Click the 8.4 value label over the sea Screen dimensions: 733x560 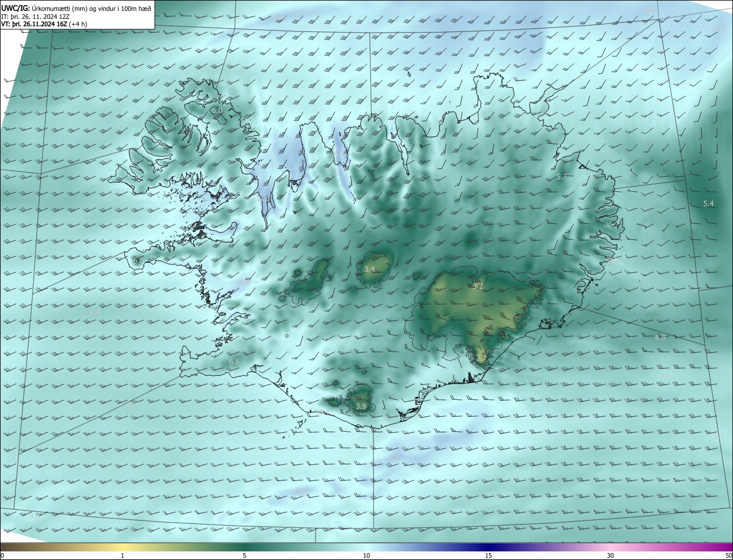pos(94,313)
